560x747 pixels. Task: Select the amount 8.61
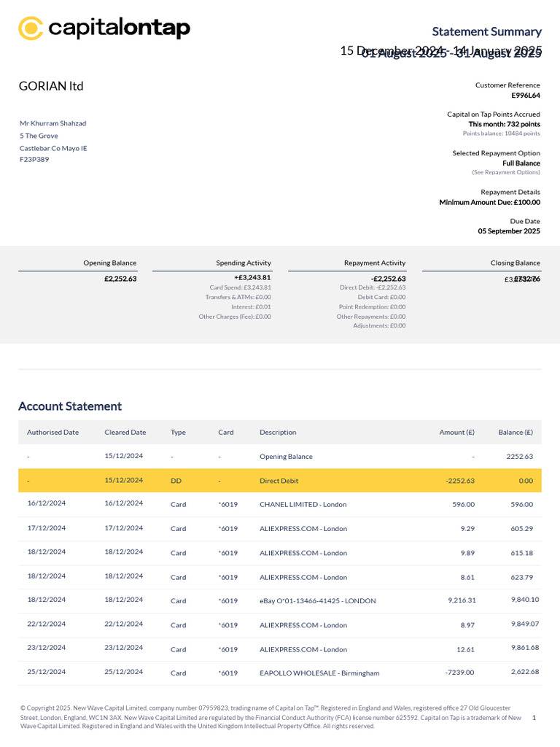(467, 578)
